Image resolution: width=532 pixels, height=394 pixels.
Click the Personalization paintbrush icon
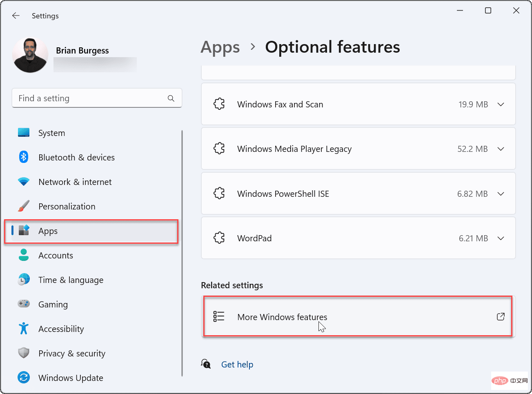[x=24, y=206]
